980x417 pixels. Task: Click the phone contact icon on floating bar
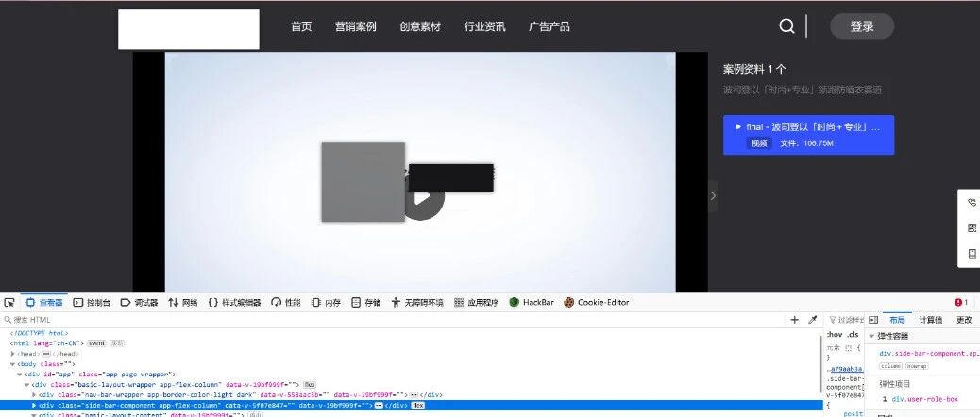pos(972,202)
